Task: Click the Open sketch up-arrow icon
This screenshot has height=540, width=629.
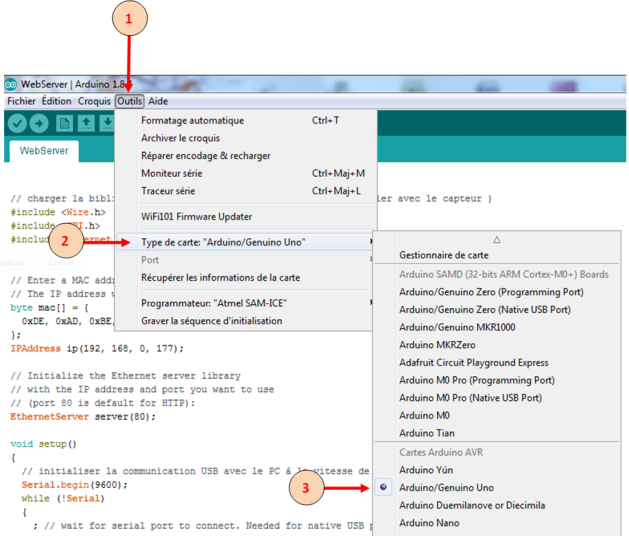Action: coord(86,124)
